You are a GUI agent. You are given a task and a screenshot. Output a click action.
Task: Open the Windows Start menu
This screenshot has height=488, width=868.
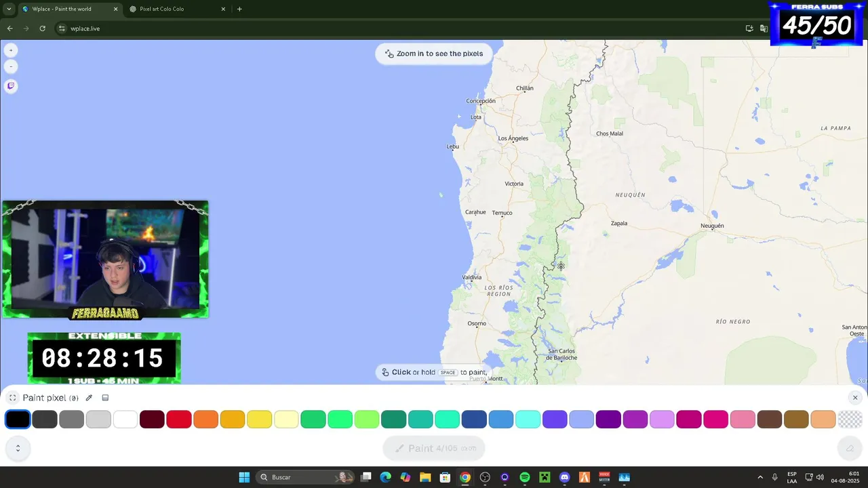[x=244, y=477]
